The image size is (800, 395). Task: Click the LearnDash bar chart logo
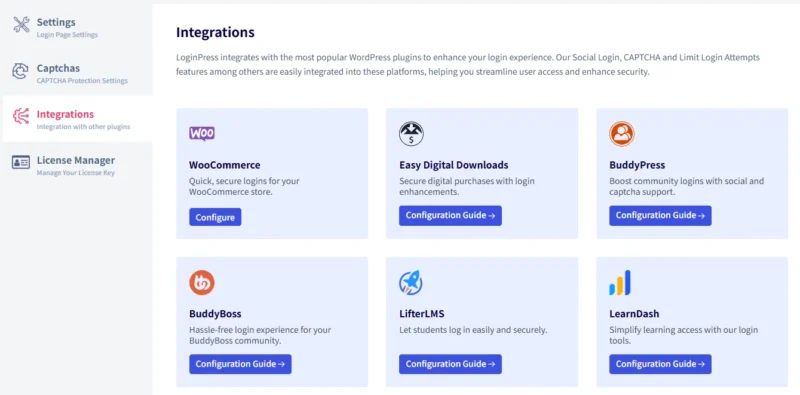620,283
